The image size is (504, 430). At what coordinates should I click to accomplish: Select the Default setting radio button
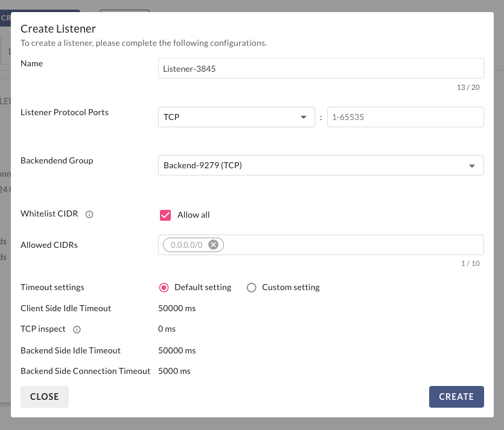point(164,288)
